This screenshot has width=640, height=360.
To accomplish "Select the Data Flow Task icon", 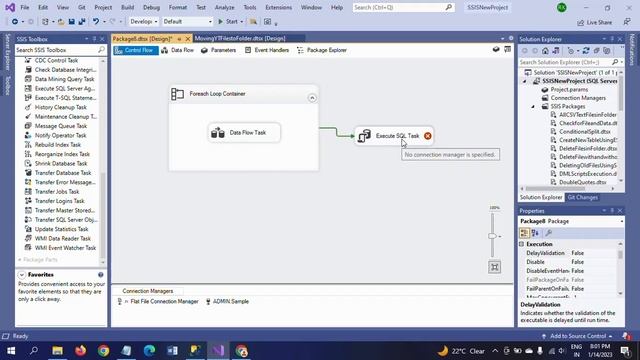I will click(218, 133).
